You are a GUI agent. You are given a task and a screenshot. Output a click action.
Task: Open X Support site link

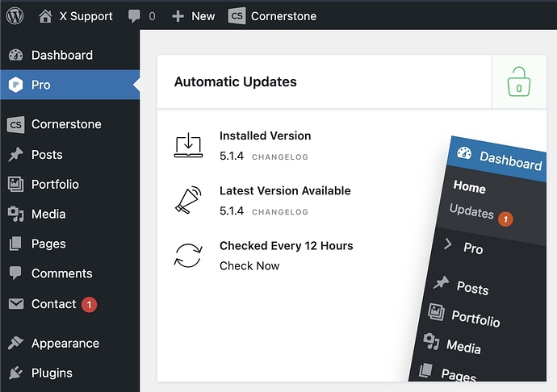[x=86, y=16]
